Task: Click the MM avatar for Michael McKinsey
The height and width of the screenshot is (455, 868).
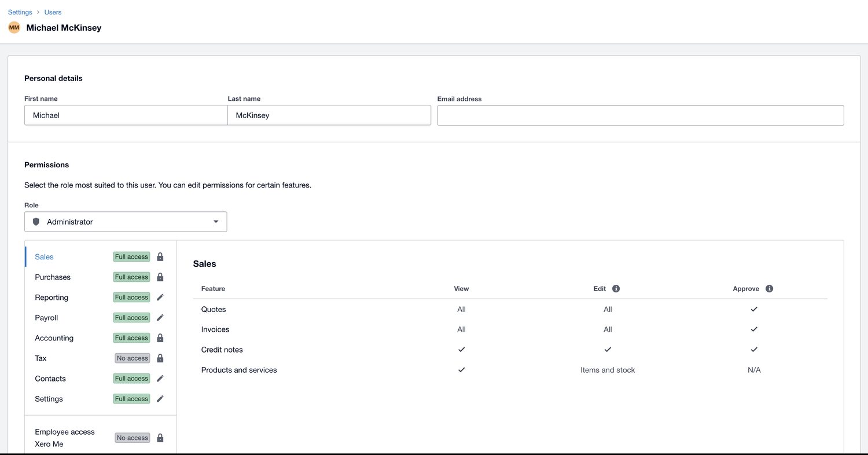Action: [x=14, y=27]
